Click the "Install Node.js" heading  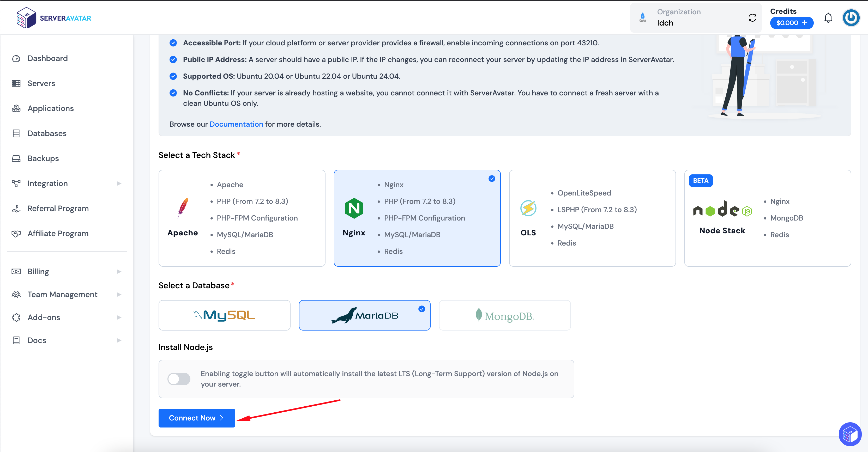(186, 347)
